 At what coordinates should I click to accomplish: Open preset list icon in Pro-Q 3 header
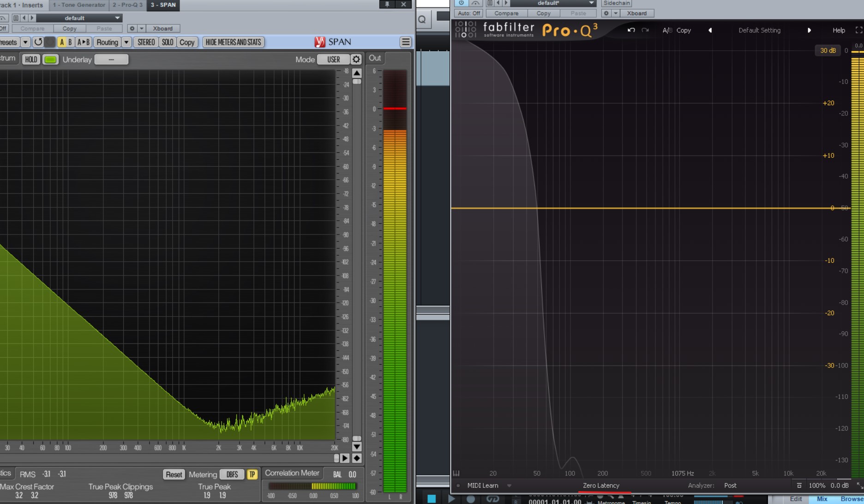pos(490,3)
